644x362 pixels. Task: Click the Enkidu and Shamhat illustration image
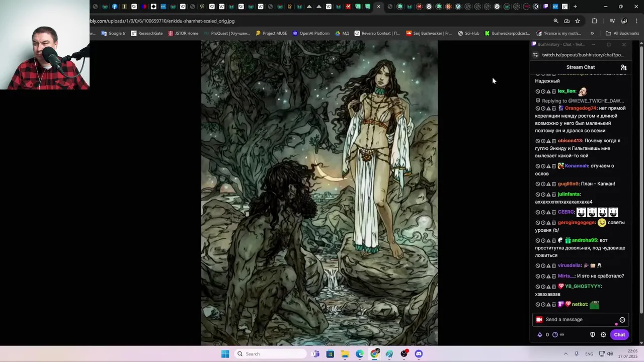319,193
